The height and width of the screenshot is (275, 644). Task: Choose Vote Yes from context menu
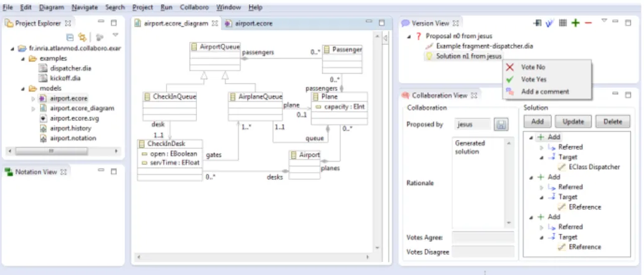(534, 79)
